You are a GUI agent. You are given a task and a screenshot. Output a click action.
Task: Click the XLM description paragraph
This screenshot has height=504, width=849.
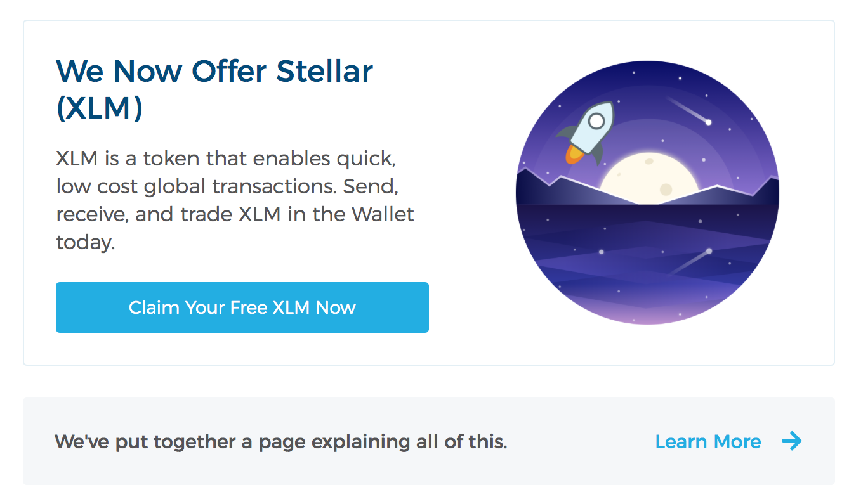click(235, 200)
